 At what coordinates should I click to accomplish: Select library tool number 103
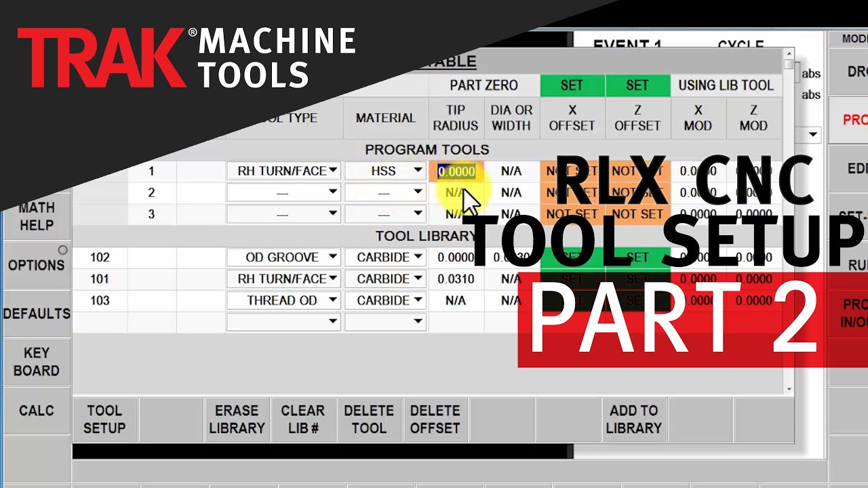100,300
